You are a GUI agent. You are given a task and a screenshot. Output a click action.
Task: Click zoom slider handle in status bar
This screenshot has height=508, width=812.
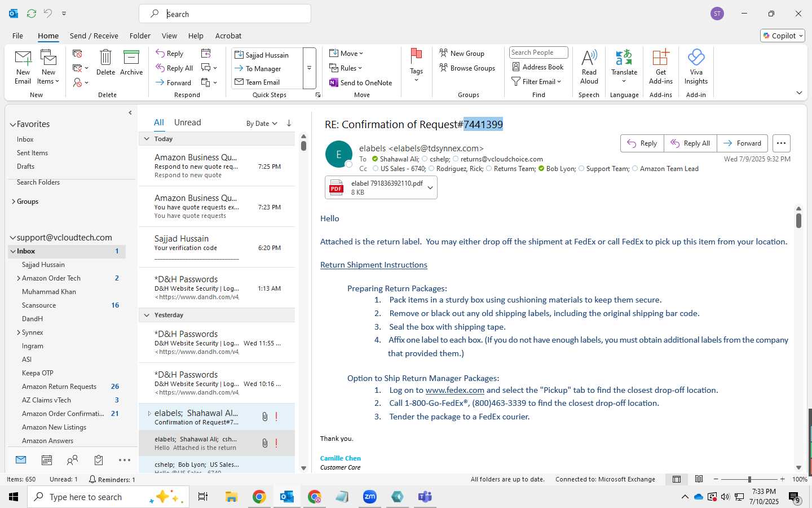(x=749, y=479)
